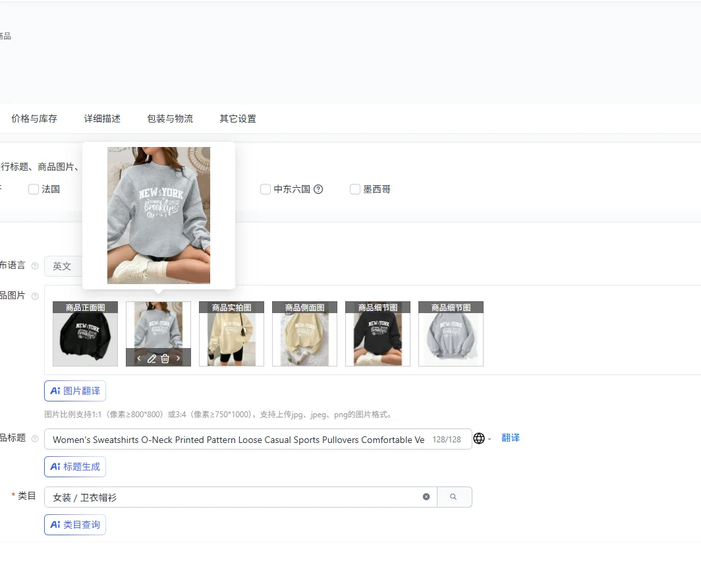Click the pencil edit icon on the hovered thumbnail
The height and width of the screenshot is (588, 701).
click(152, 359)
